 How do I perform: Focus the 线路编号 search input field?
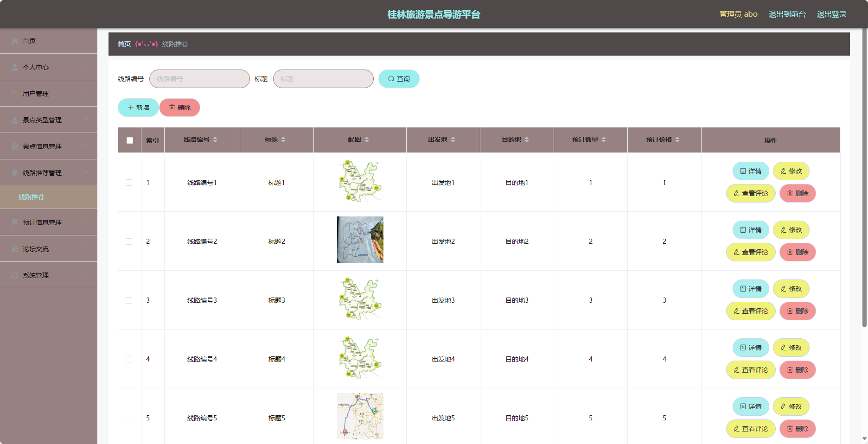tap(199, 79)
